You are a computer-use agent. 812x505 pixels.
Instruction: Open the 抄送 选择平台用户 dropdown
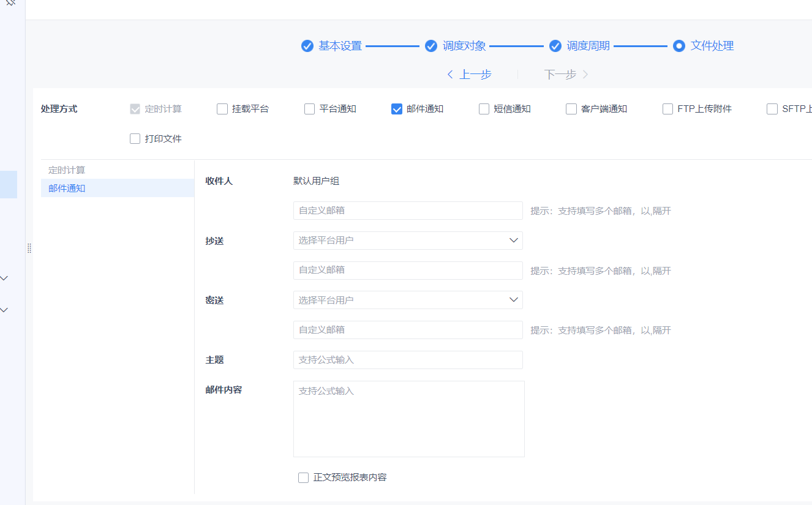coord(408,241)
